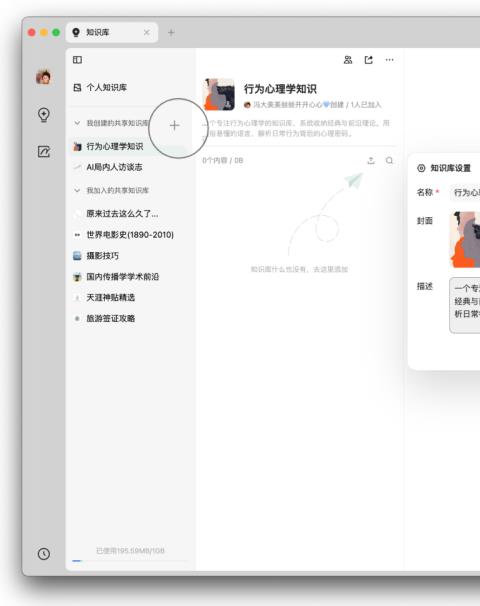Close the 知识库 tab
Screen dimensions: 480x606
pos(146,32)
